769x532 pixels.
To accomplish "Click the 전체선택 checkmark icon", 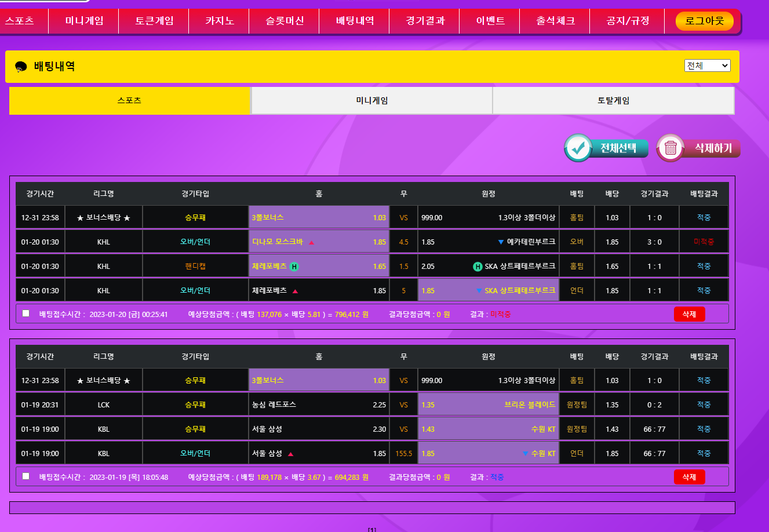I will 578,148.
